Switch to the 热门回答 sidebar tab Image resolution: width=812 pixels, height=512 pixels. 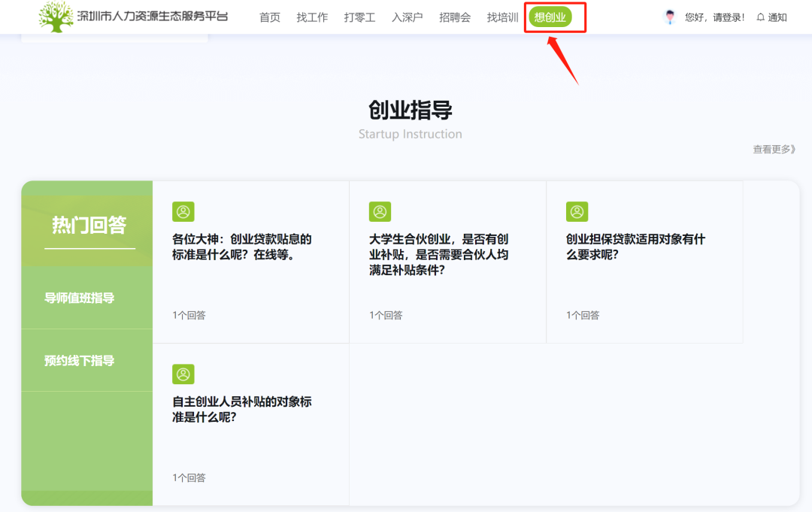pyautogui.click(x=89, y=225)
